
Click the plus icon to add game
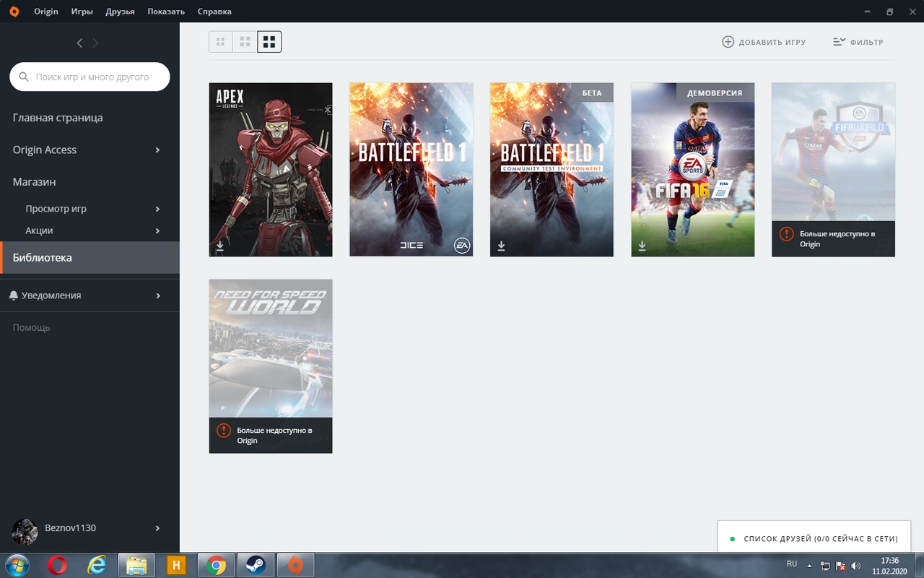point(728,42)
